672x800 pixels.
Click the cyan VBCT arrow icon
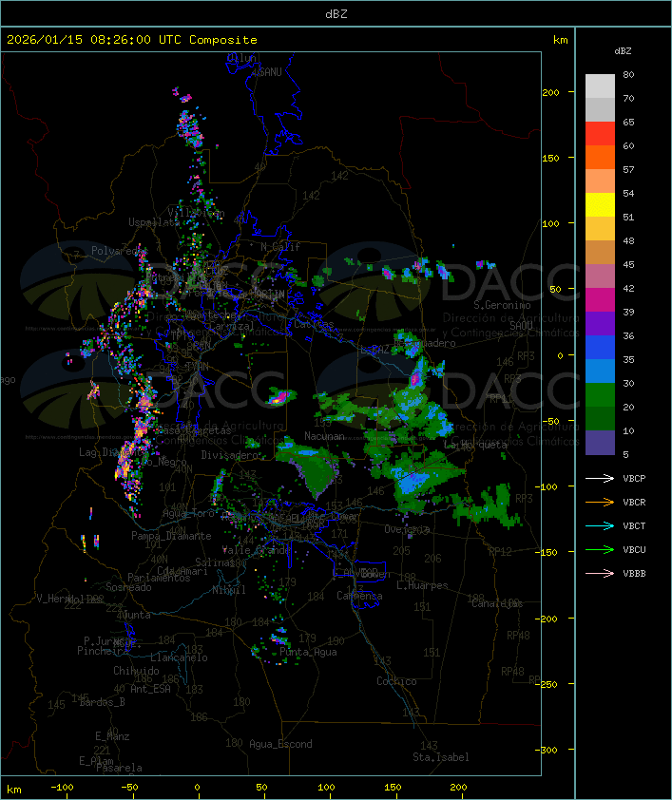pyautogui.click(x=600, y=525)
